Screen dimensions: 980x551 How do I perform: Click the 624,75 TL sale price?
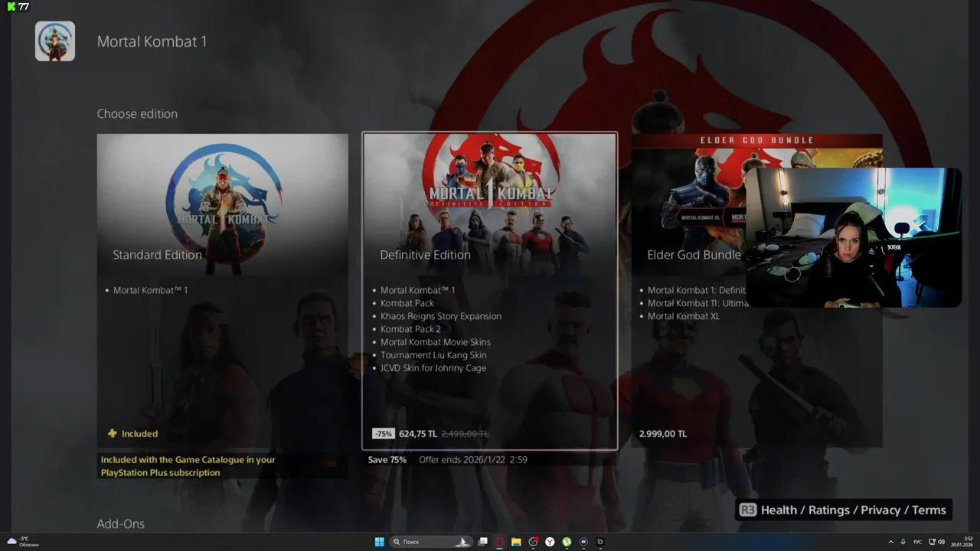pos(418,433)
